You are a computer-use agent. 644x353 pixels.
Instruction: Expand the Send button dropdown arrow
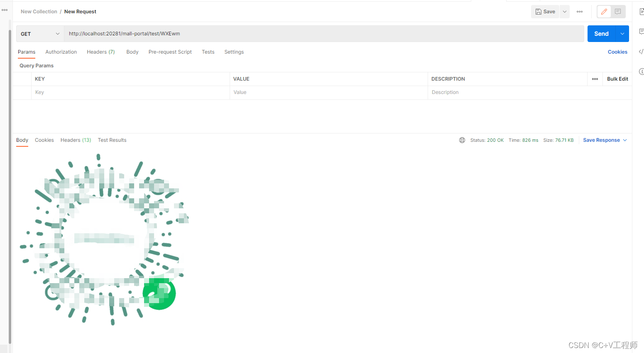[622, 34]
